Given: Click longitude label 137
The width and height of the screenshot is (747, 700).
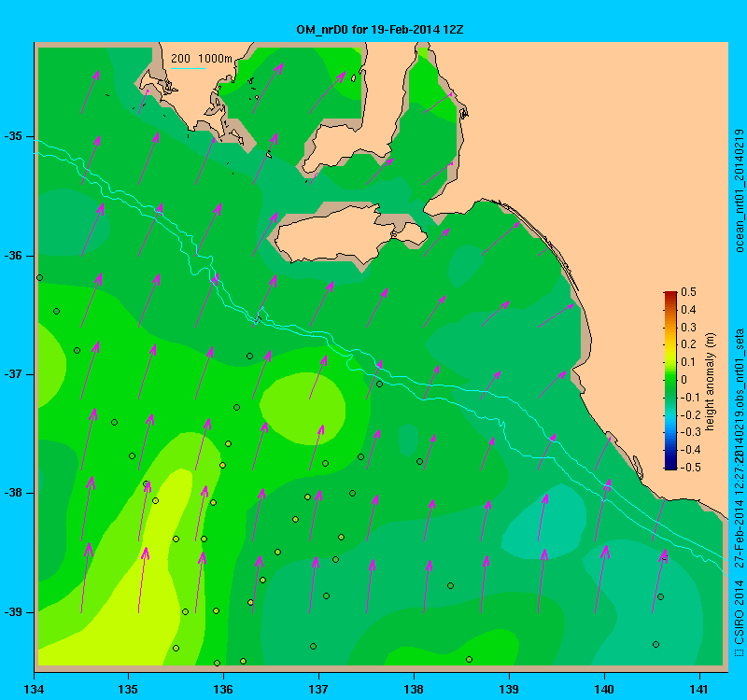Looking at the screenshot, I should (318, 690).
